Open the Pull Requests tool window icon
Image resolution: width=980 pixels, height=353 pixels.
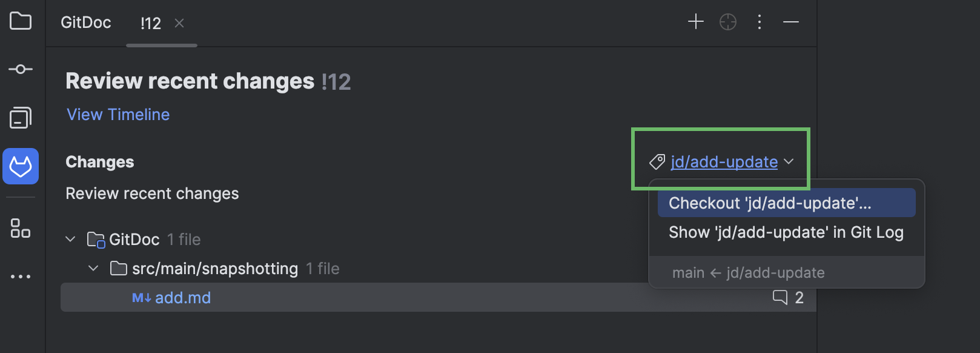click(21, 118)
